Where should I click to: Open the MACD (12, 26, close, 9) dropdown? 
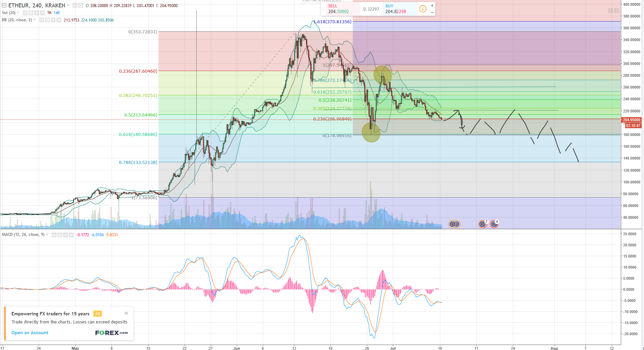(x=47, y=235)
